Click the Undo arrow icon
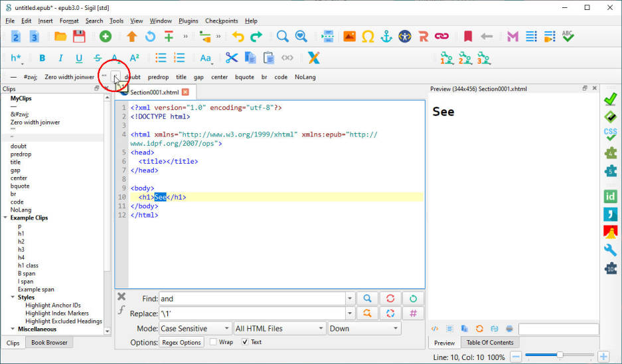 [238, 36]
